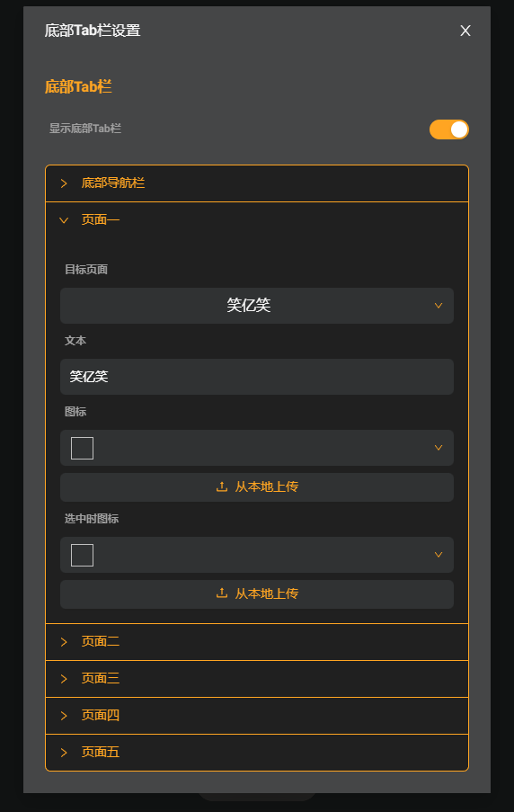Toggle the 显示底部Tab栏 switch off

tap(448, 129)
